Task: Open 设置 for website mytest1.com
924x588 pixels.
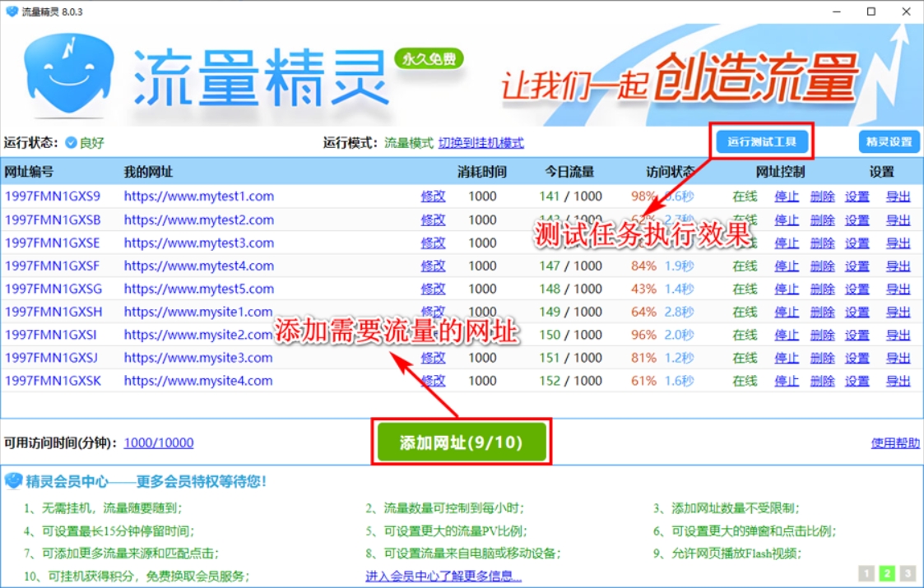Action: (857, 197)
